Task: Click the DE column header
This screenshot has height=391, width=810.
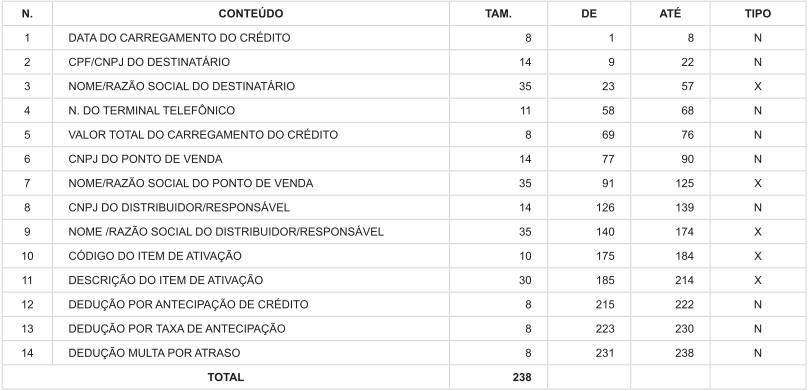Action: [x=589, y=14]
